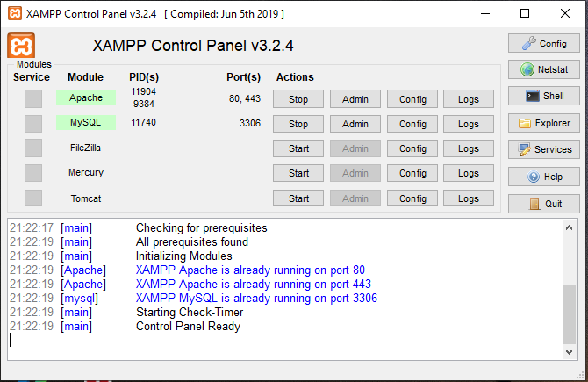Click the MySQL port 3306 value
The height and width of the screenshot is (382, 588).
(x=250, y=123)
